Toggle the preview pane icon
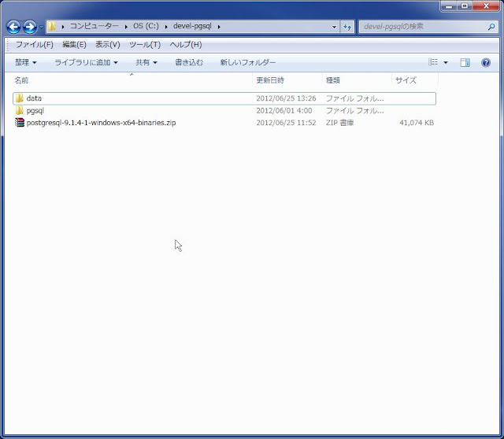 465,62
